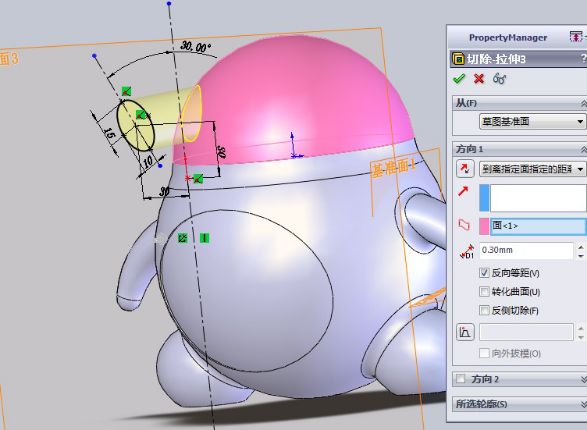The height and width of the screenshot is (430, 587).
Task: Click the 切除-拉伸3 feature icon
Action: [458, 59]
